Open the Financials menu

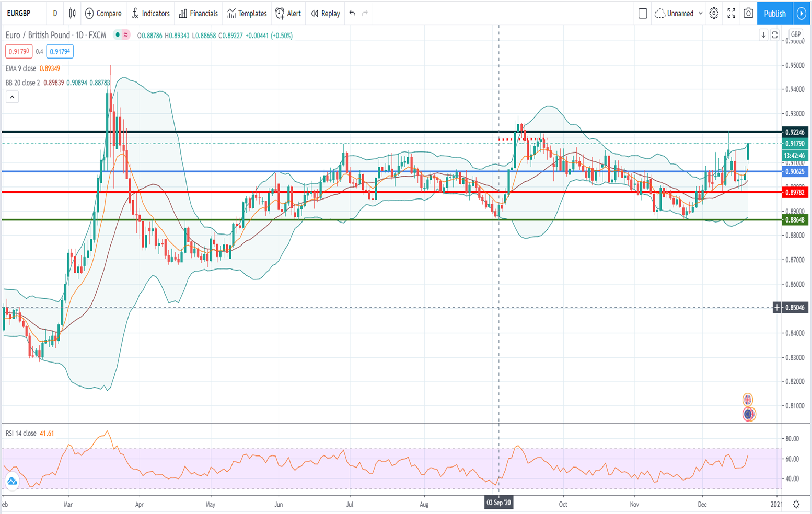pos(199,14)
